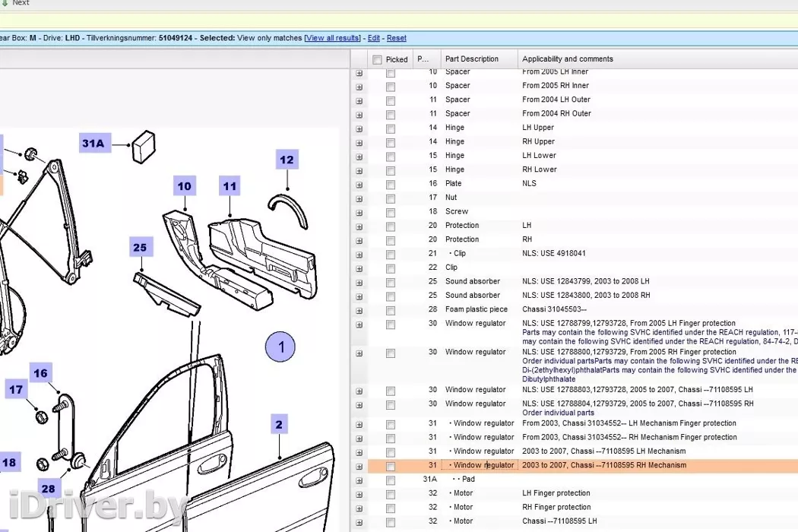Expand the Protection RH row

pyautogui.click(x=359, y=241)
